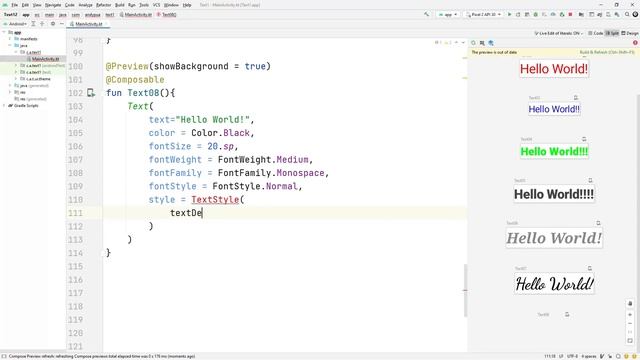This screenshot has width=640, height=360.
Task: Click collapse all icon in project panel
Action: [42, 24]
